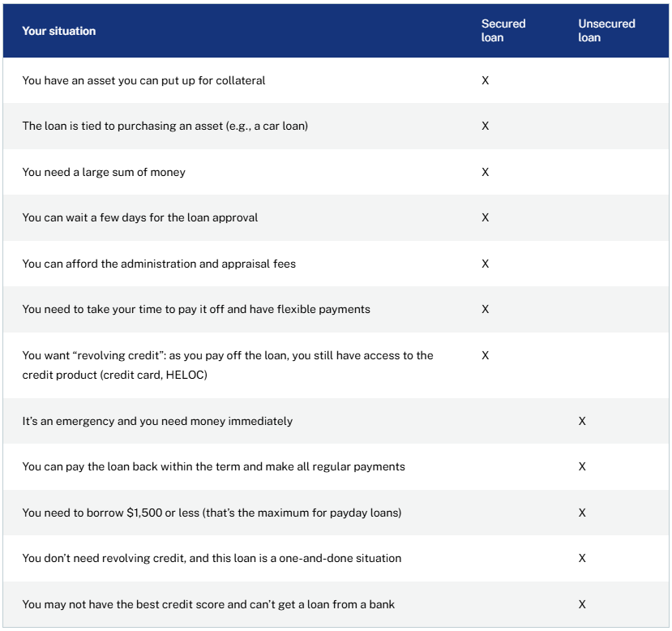Click the X in the one-and-done situation row

[x=582, y=558]
